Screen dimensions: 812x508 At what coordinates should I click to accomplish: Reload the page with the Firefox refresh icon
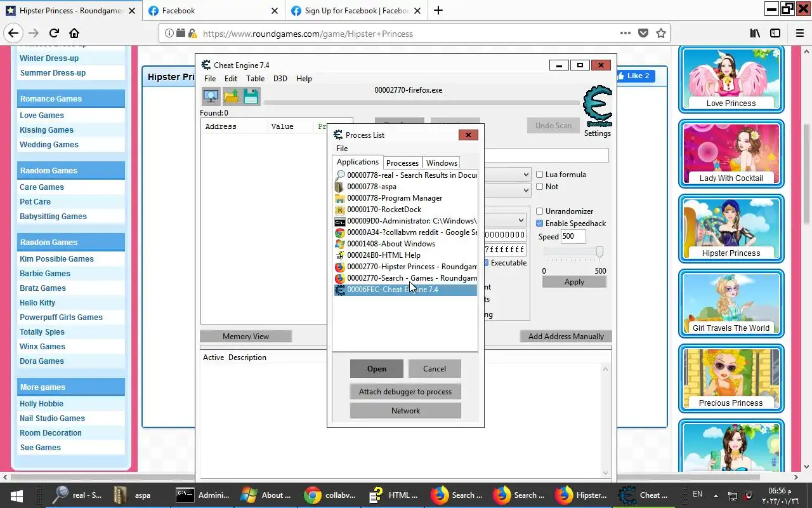[x=54, y=34]
